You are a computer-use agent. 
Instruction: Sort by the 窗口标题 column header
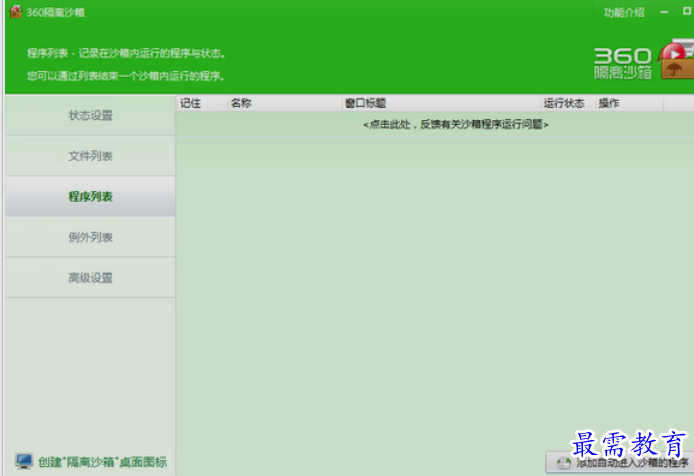(x=441, y=103)
